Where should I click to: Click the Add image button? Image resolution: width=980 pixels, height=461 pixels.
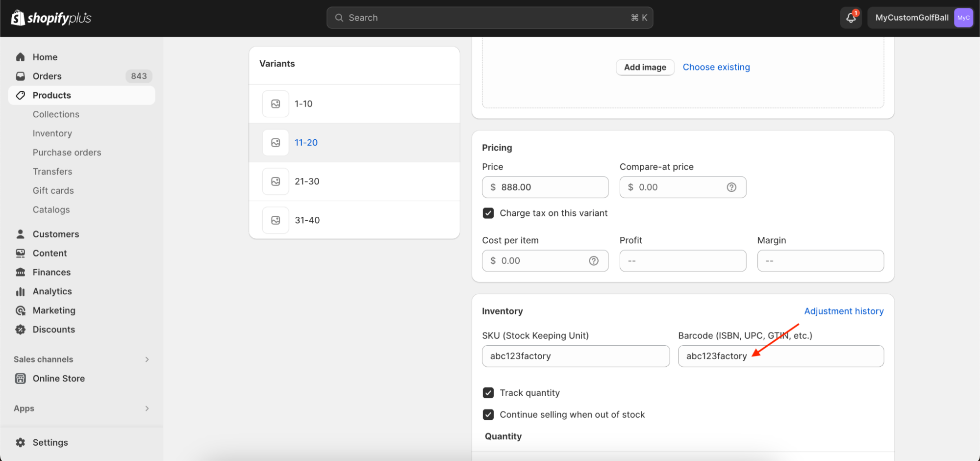click(645, 67)
